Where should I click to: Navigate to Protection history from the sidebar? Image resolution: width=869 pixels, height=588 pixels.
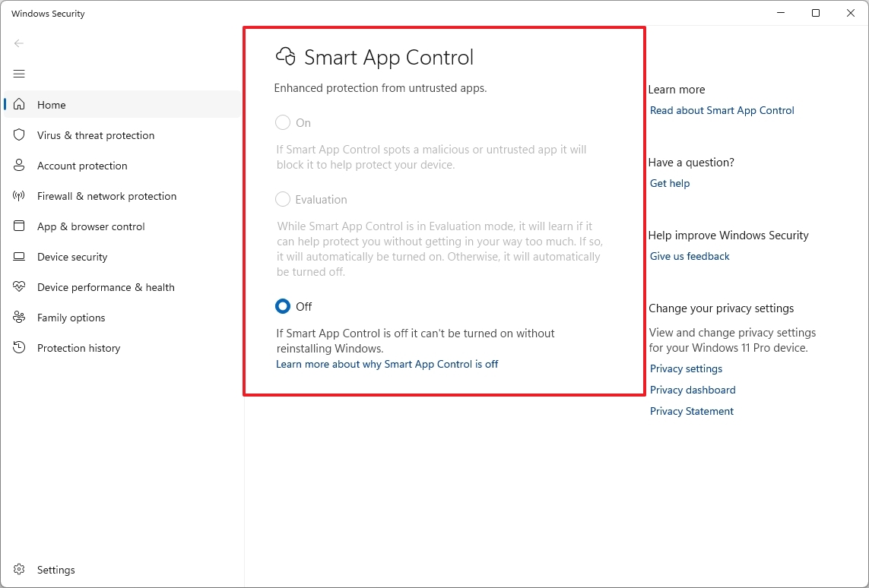point(79,348)
